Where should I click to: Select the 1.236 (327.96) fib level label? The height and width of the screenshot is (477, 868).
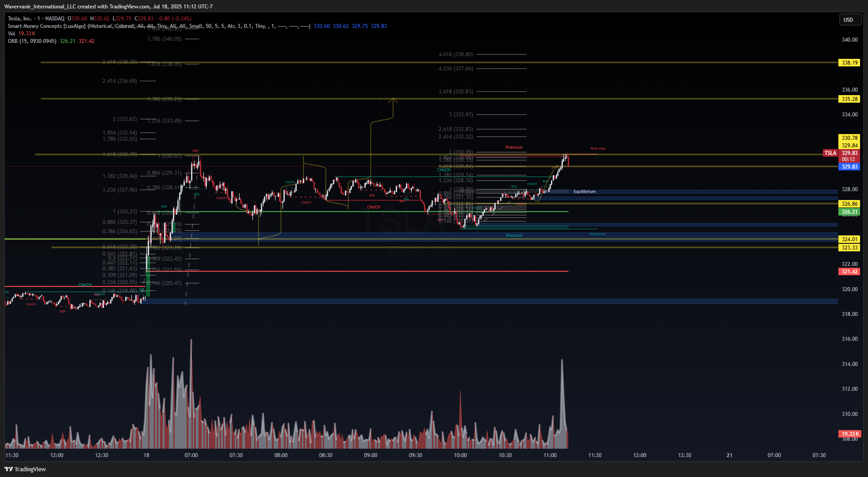click(119, 190)
